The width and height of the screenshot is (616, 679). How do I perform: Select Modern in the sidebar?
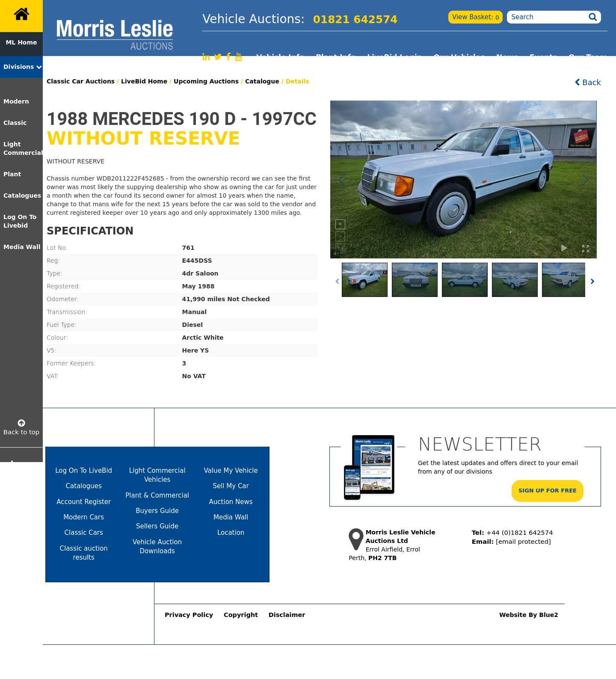coord(16,101)
